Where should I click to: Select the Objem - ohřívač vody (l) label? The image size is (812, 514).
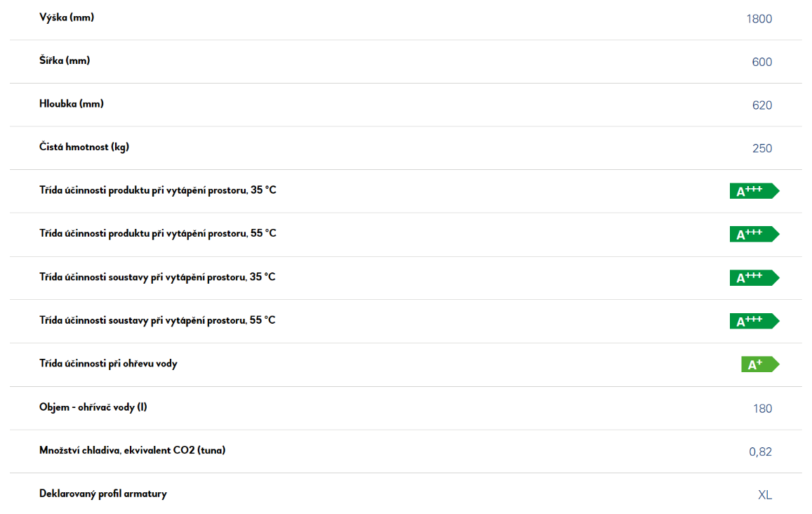coord(93,407)
